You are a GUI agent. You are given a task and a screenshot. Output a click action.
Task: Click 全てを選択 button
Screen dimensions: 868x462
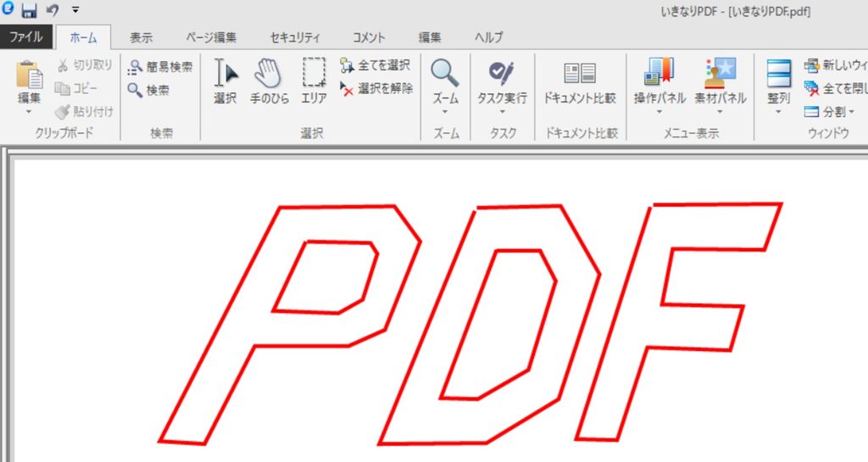click(x=376, y=65)
